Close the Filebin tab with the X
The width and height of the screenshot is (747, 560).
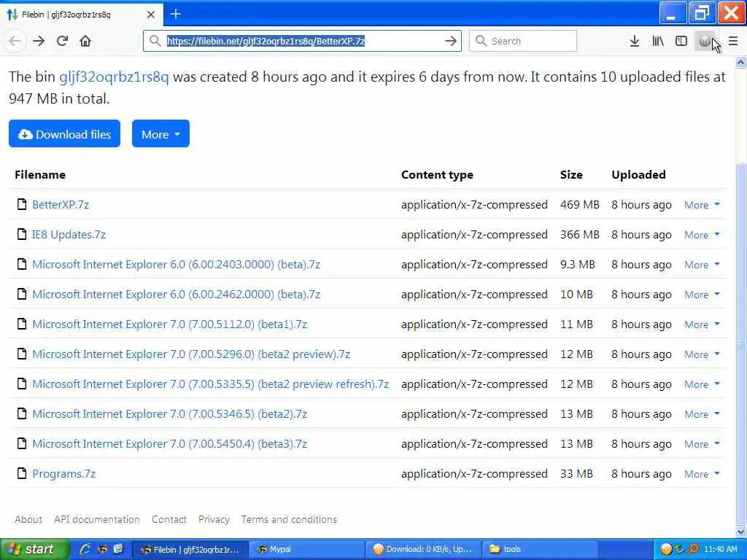[x=150, y=15]
